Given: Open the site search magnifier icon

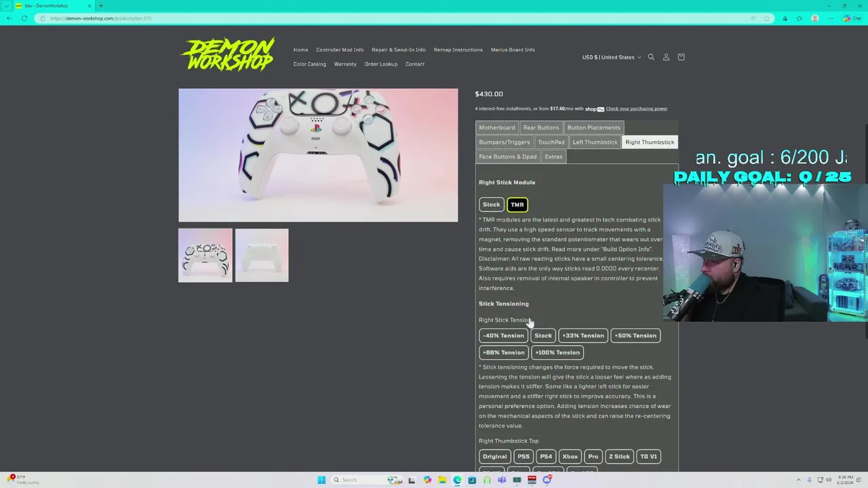Looking at the screenshot, I should click(x=651, y=57).
